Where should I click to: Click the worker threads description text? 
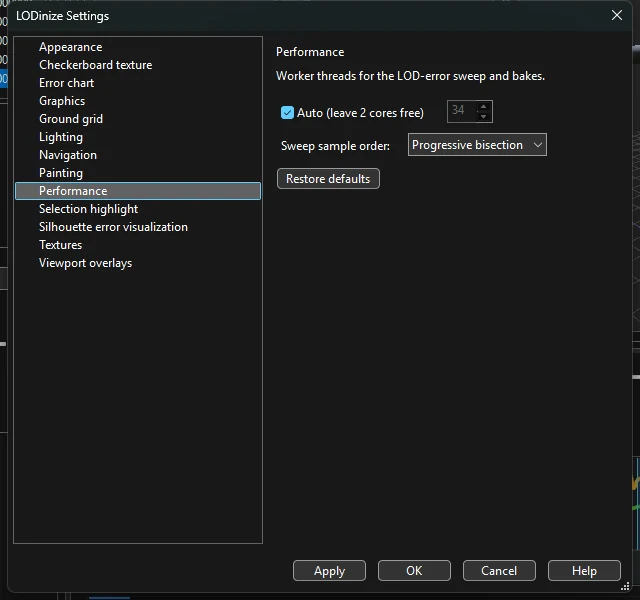[410, 76]
